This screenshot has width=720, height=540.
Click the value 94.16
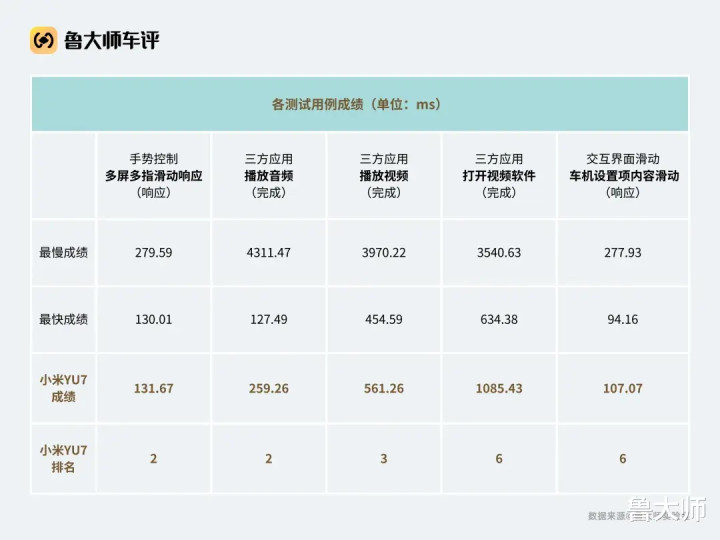[x=623, y=319]
